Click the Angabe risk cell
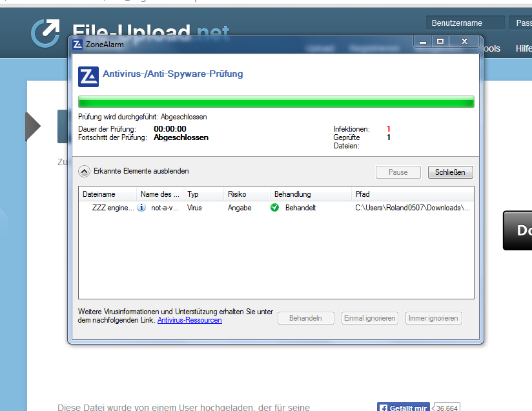Viewport: 532px width, 411px height. [x=240, y=208]
